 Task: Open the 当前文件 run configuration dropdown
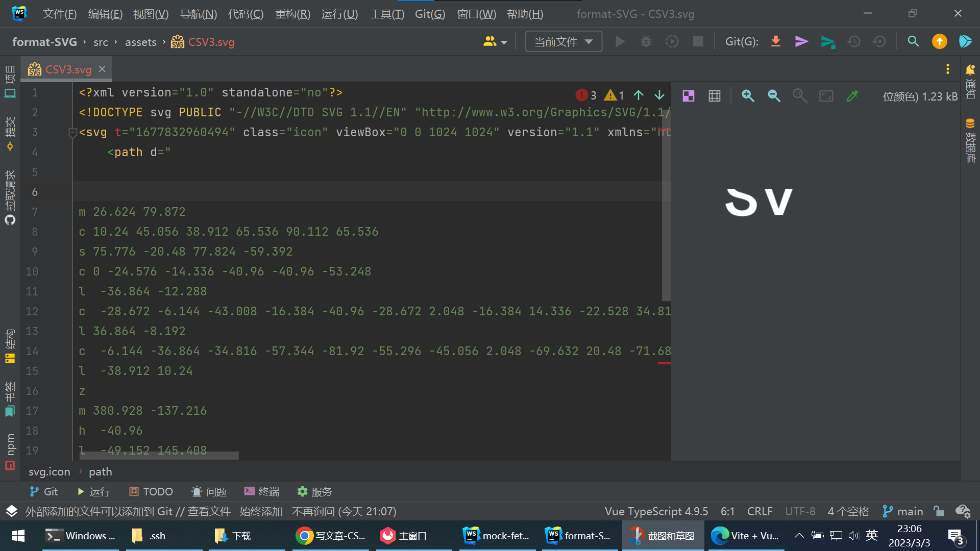pos(563,41)
